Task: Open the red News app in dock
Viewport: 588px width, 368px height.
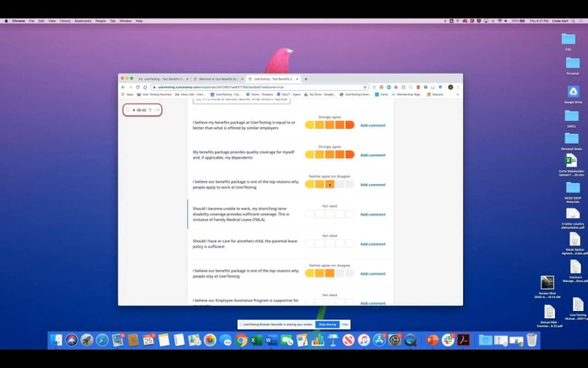Action: 348,340
